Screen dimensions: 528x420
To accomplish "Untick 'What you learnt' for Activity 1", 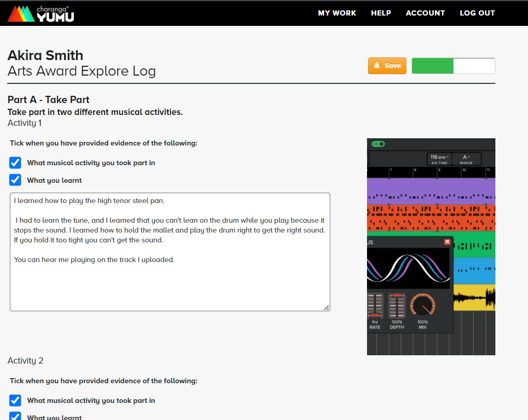I will 15,180.
